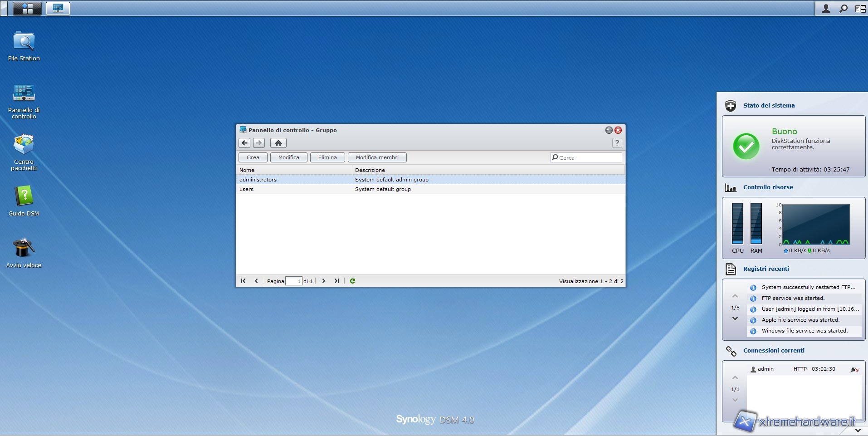Viewport: 868px width, 436px height.
Task: Open the user account menu icon
Action: (x=826, y=8)
